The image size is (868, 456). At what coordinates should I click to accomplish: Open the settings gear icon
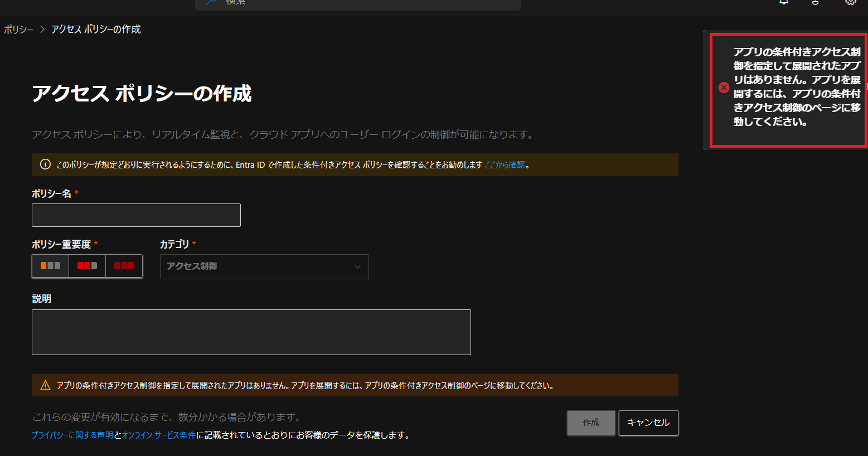[851, 3]
